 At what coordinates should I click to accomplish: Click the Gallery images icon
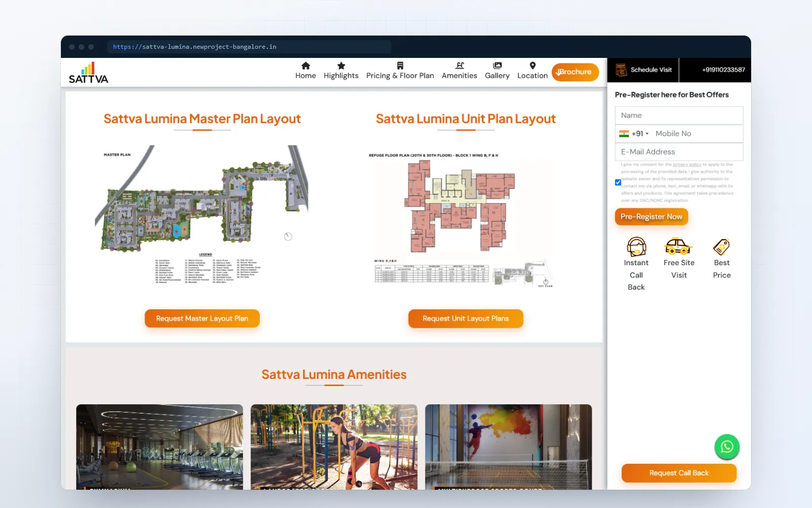tap(497, 66)
